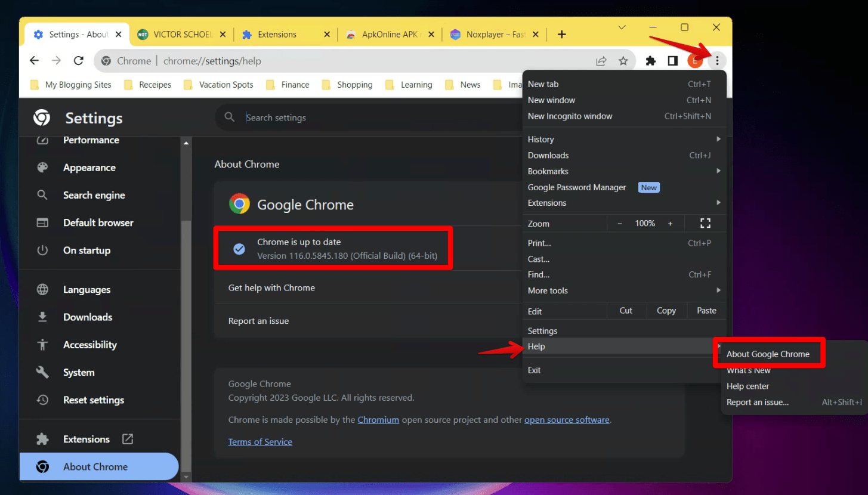Close the VICTOR SCHOEL tab
The image size is (868, 495).
click(223, 35)
